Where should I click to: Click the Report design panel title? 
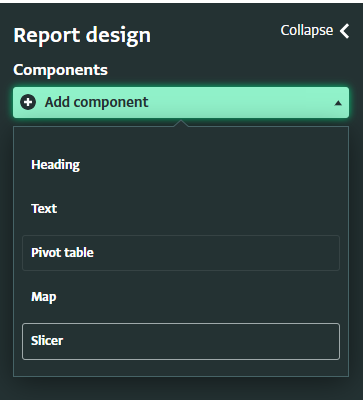tap(82, 36)
